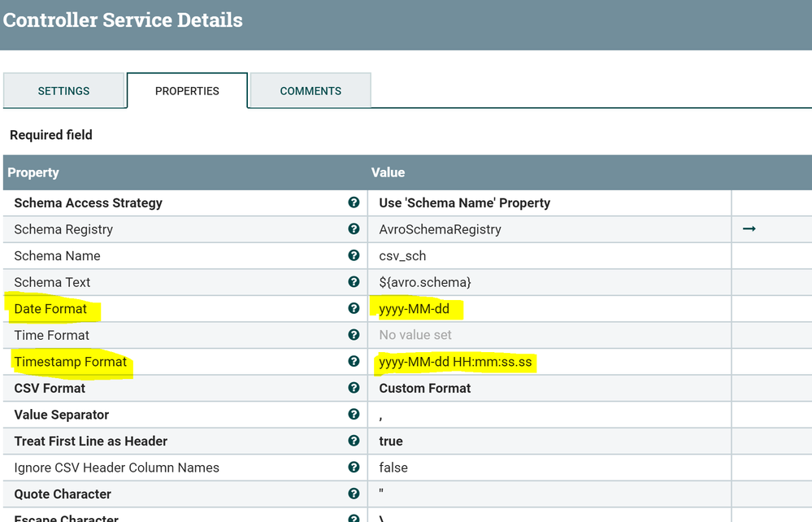This screenshot has width=812, height=522.
Task: Go to AvroSchemaRegistry service via arrow
Action: pos(749,229)
